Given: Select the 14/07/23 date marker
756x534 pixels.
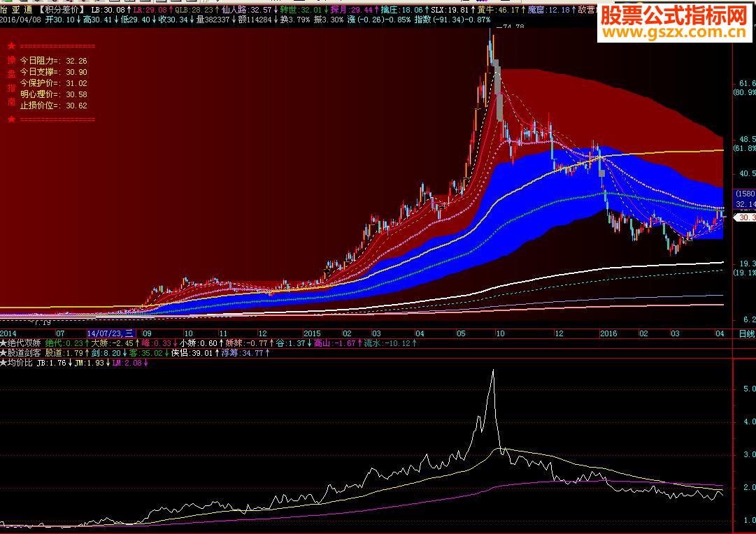Looking at the screenshot, I should point(111,333).
